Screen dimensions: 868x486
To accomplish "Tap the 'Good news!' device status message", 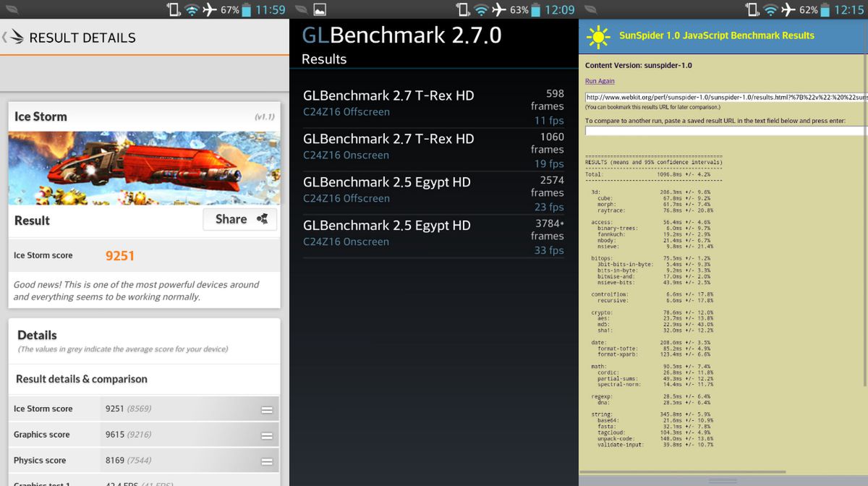I will [136, 291].
